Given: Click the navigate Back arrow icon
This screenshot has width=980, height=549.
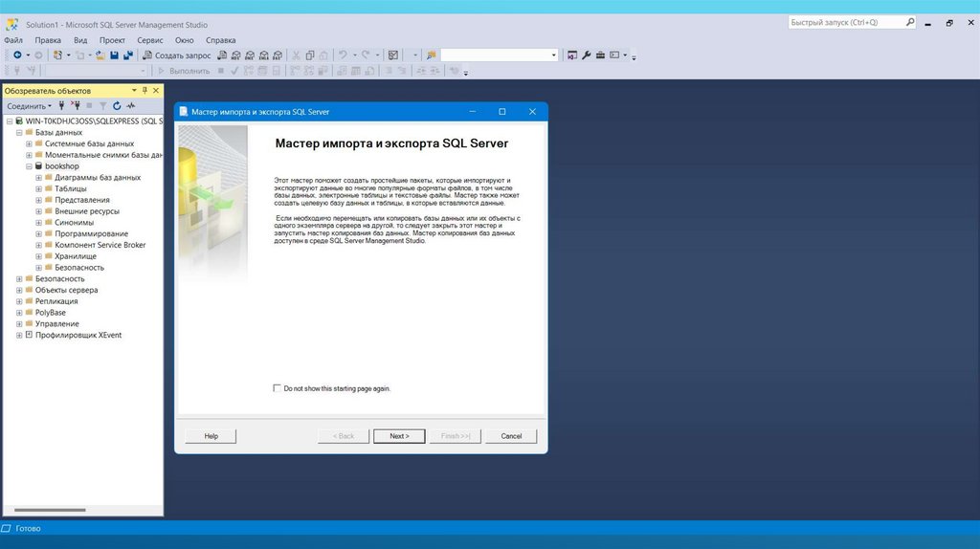Looking at the screenshot, I should [17, 55].
